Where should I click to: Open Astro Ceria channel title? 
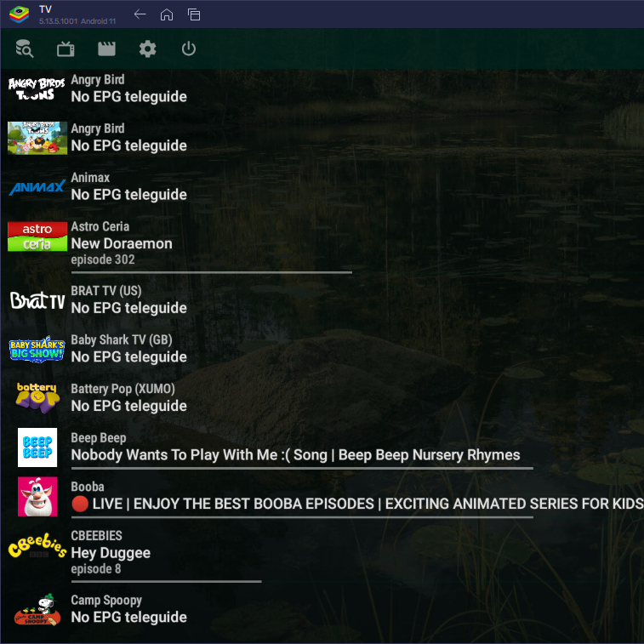pos(100,226)
